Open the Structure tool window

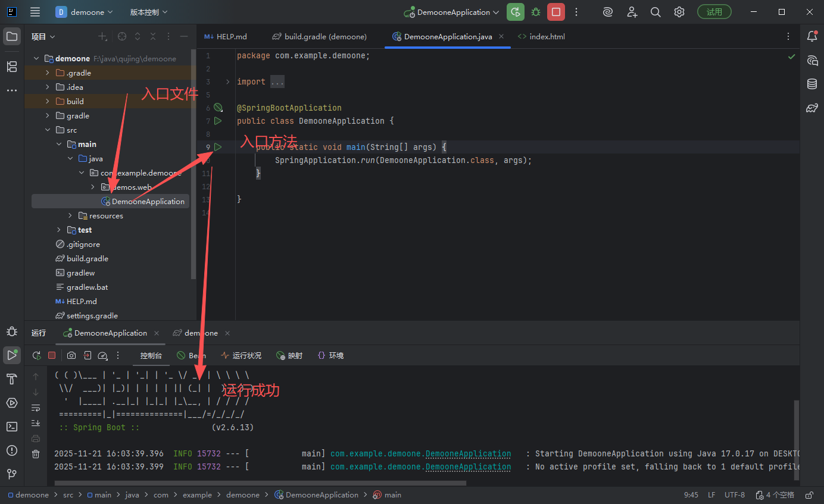click(12, 67)
